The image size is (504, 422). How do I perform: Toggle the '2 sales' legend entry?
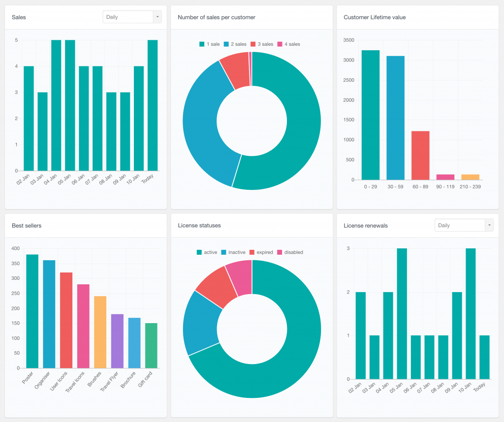233,44
